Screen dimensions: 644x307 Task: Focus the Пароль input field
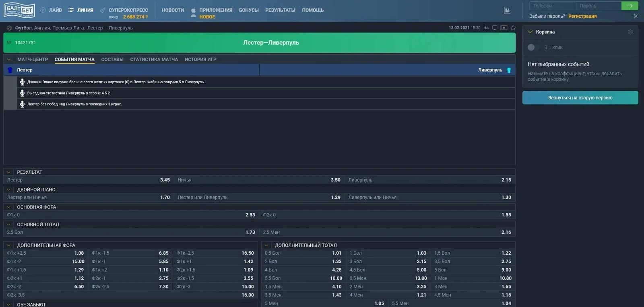point(599,6)
